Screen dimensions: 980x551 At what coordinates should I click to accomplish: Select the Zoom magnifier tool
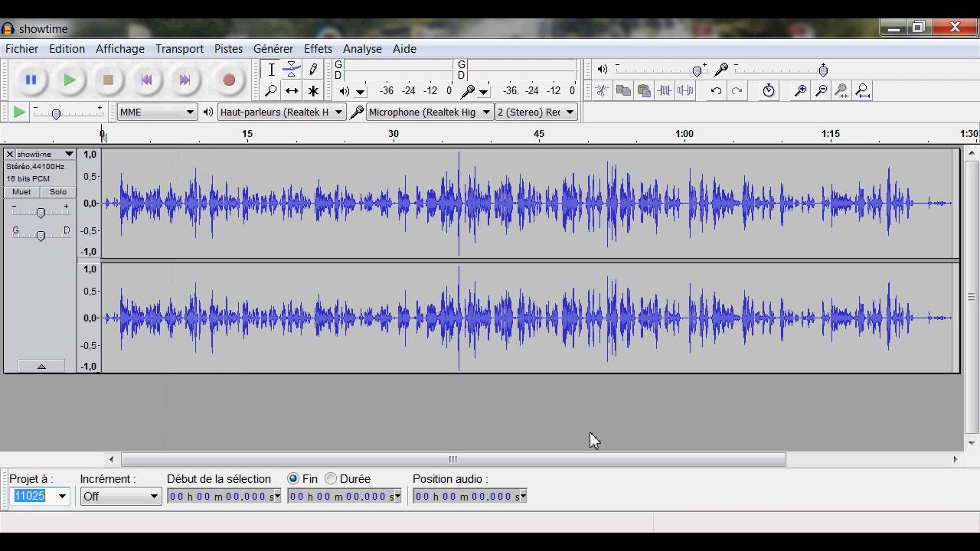pos(271,91)
